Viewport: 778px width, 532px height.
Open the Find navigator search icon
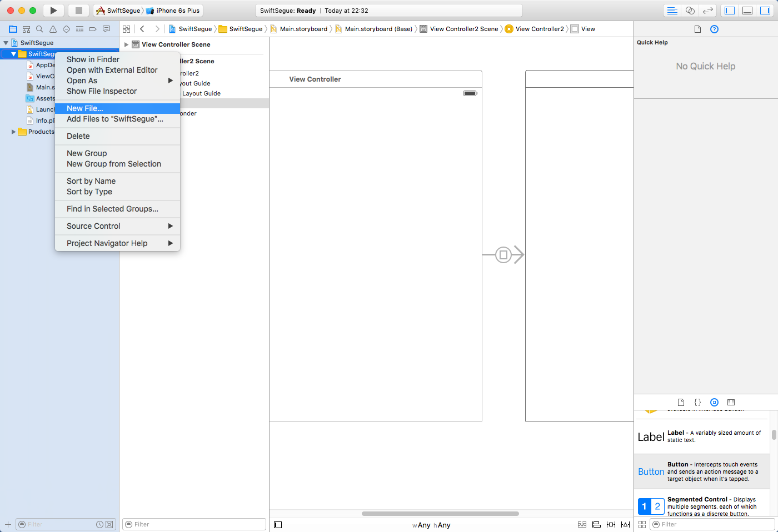click(x=39, y=29)
